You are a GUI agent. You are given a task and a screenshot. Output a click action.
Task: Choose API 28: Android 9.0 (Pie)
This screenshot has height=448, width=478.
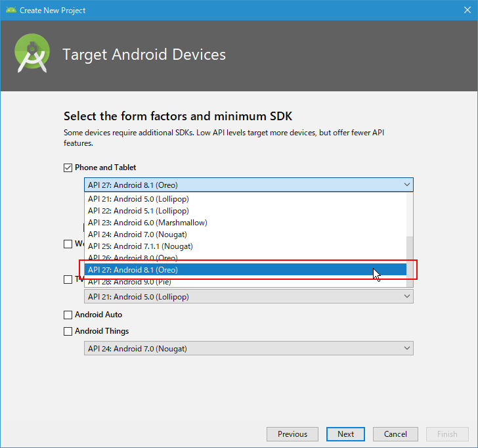click(x=246, y=282)
